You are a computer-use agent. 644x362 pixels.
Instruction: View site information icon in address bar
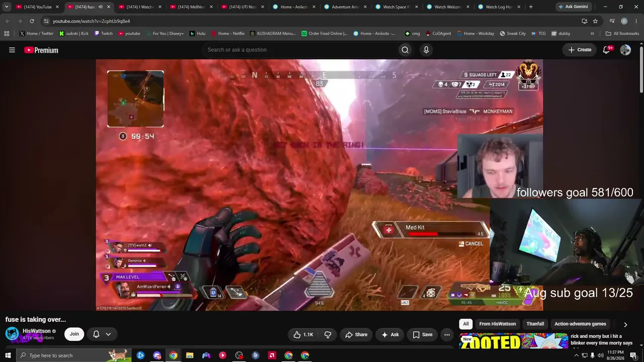click(46, 21)
